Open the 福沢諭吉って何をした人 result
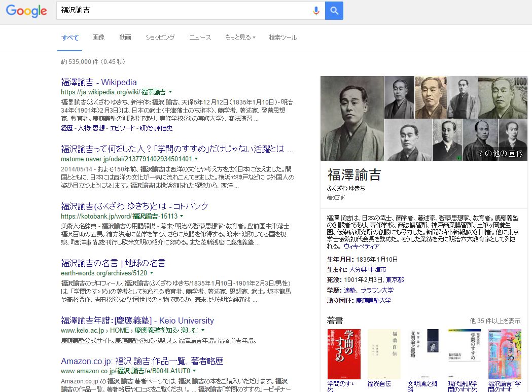532x392 pixels. pyautogui.click(x=177, y=149)
